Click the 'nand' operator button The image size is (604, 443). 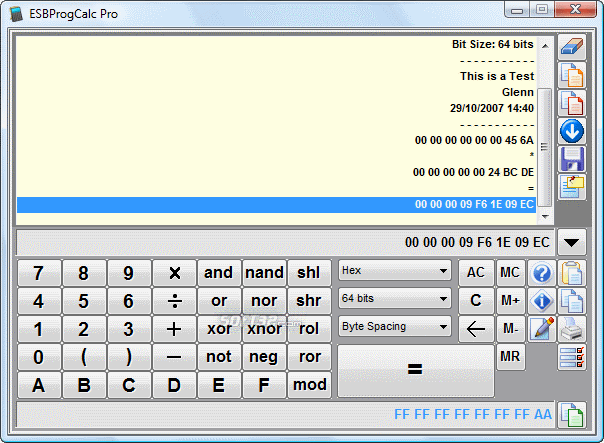point(264,273)
